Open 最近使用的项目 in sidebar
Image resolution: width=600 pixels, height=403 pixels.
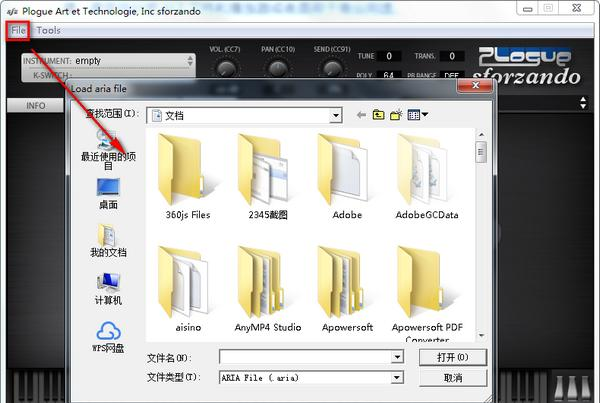[108, 149]
